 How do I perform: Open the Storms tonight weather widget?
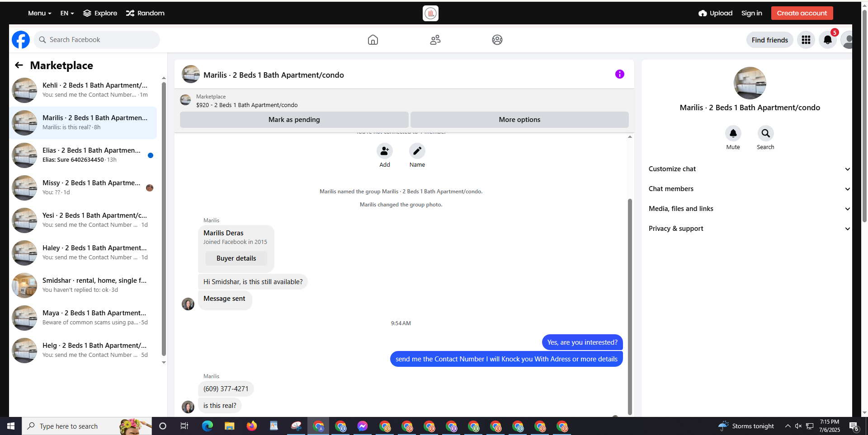(x=746, y=426)
